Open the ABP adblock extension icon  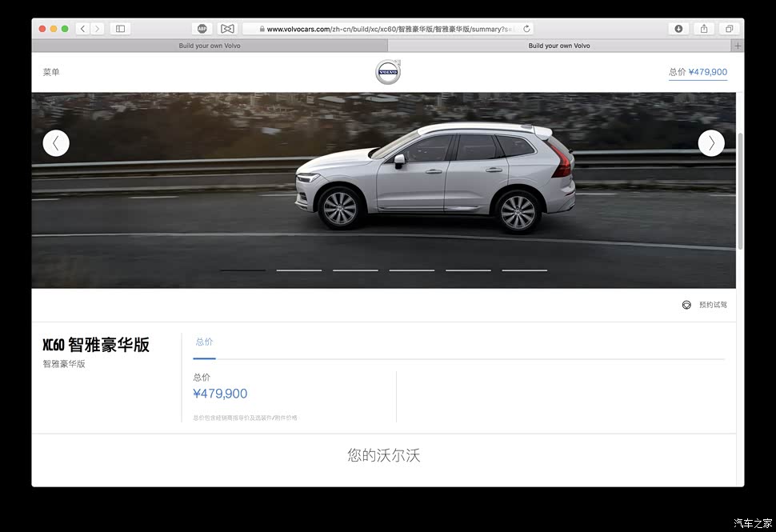pyautogui.click(x=202, y=29)
